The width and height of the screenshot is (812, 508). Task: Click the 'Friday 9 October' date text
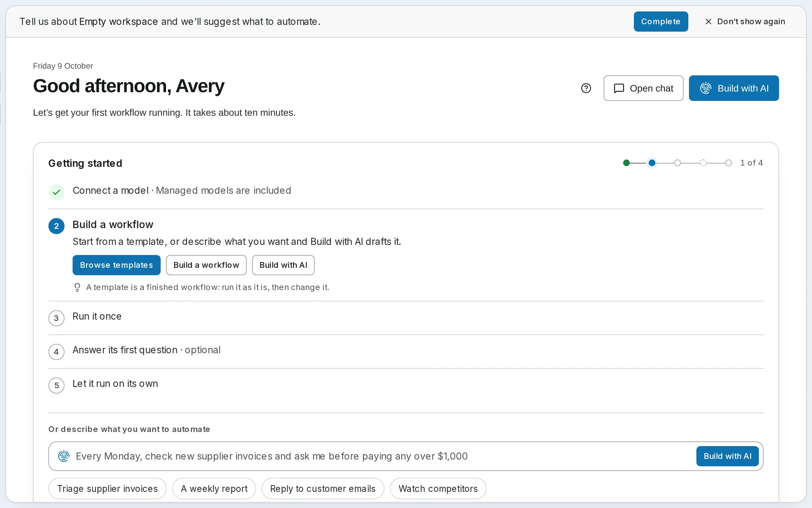tap(63, 66)
